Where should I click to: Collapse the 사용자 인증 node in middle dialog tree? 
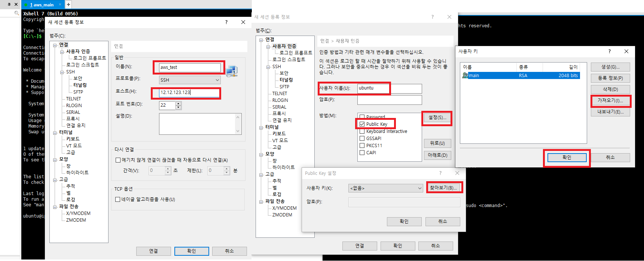[x=268, y=46]
